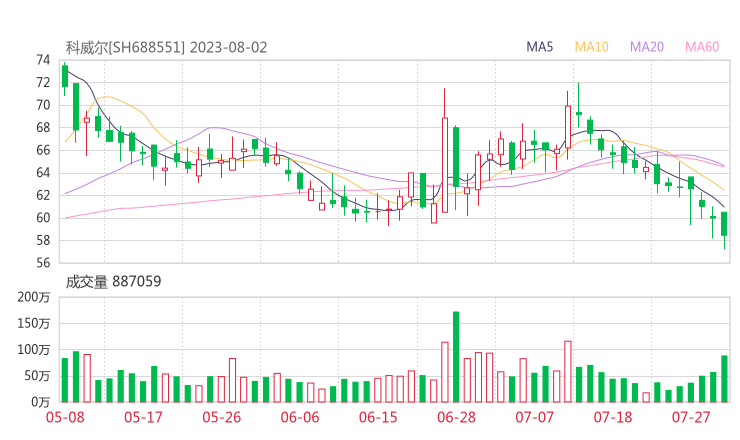
Task: Click the 05-17 date axis label
Action: point(143,417)
